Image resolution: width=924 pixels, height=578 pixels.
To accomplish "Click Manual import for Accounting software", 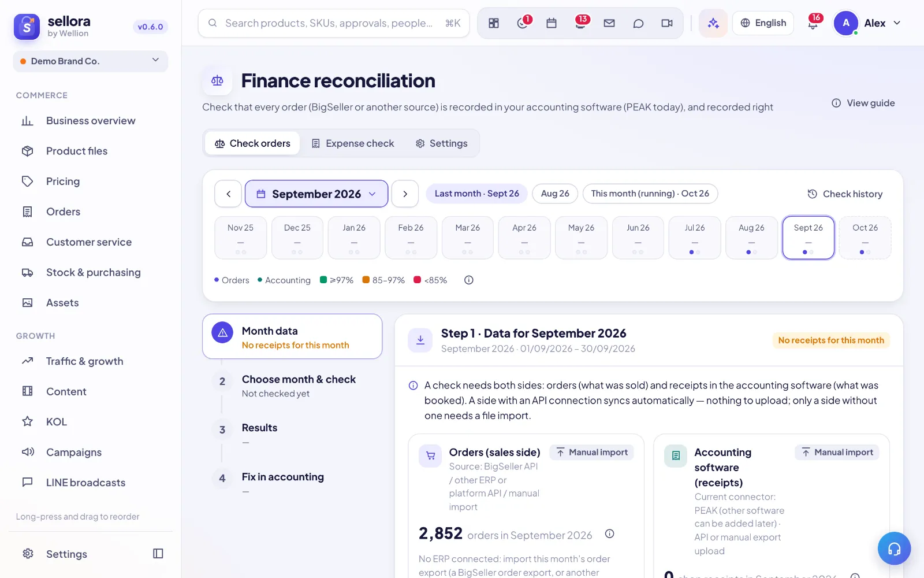I will [x=837, y=453].
